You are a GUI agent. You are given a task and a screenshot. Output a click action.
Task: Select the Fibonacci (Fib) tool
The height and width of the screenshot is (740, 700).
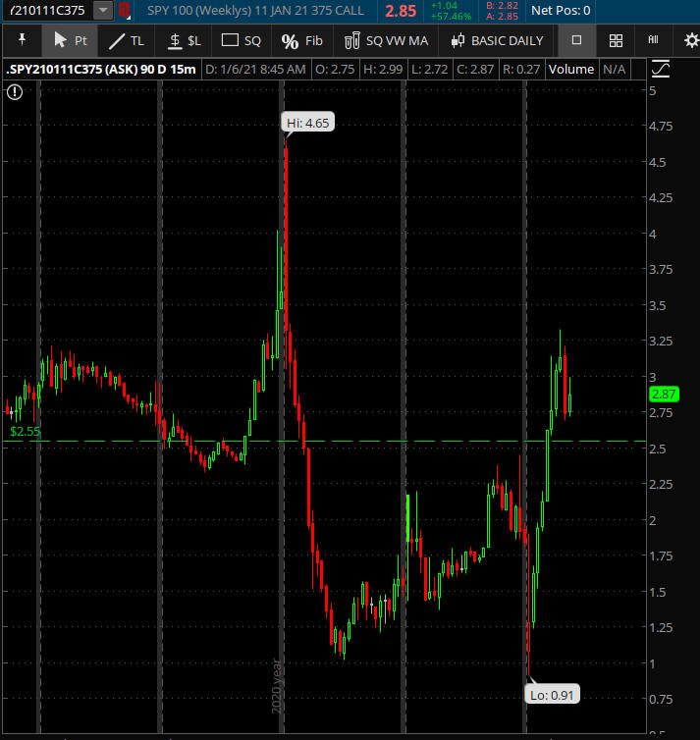302,40
